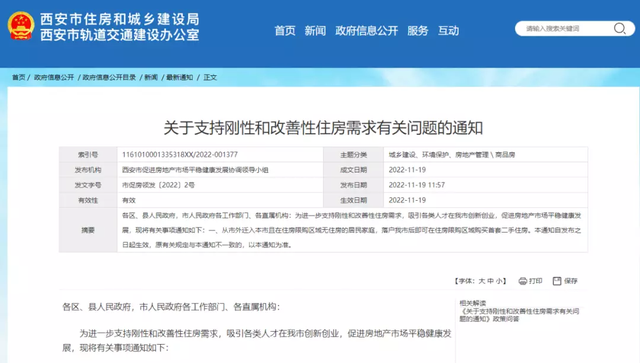Open the 新闻 navigation menu item
The height and width of the screenshot is (363, 640).
point(315,31)
